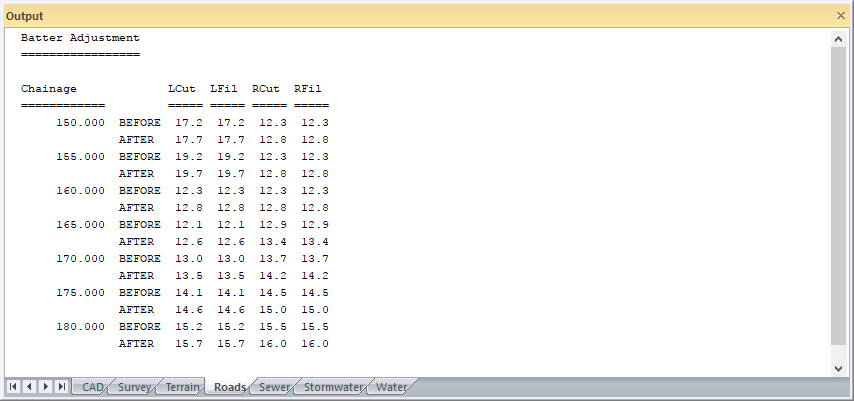Viewport: 854px width, 401px height.
Task: Click the scroll down arrow in Output
Action: [838, 368]
